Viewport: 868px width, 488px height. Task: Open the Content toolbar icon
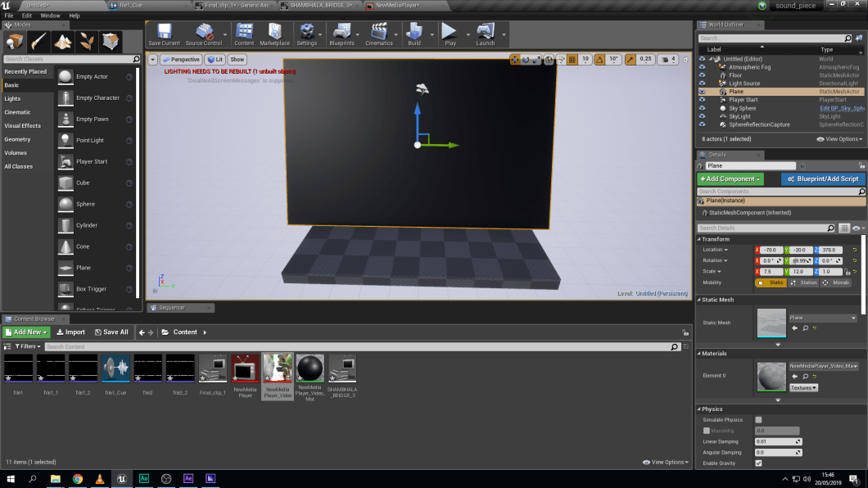[x=244, y=34]
